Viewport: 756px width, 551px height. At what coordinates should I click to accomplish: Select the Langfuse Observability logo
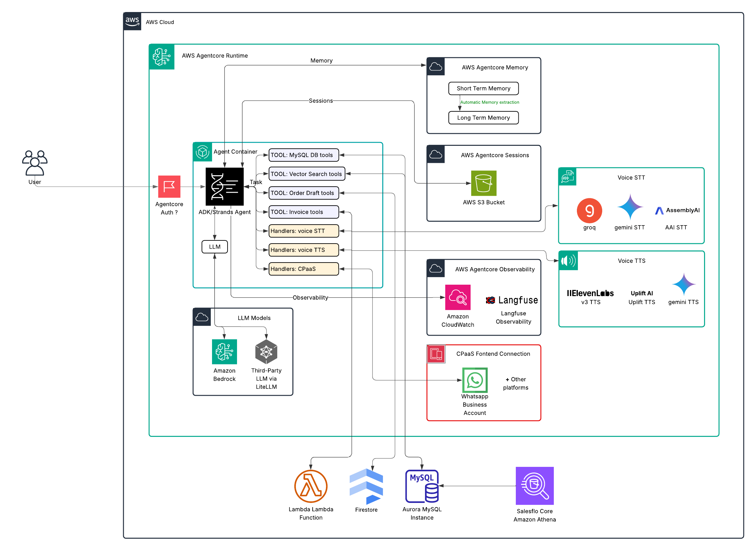point(512,300)
